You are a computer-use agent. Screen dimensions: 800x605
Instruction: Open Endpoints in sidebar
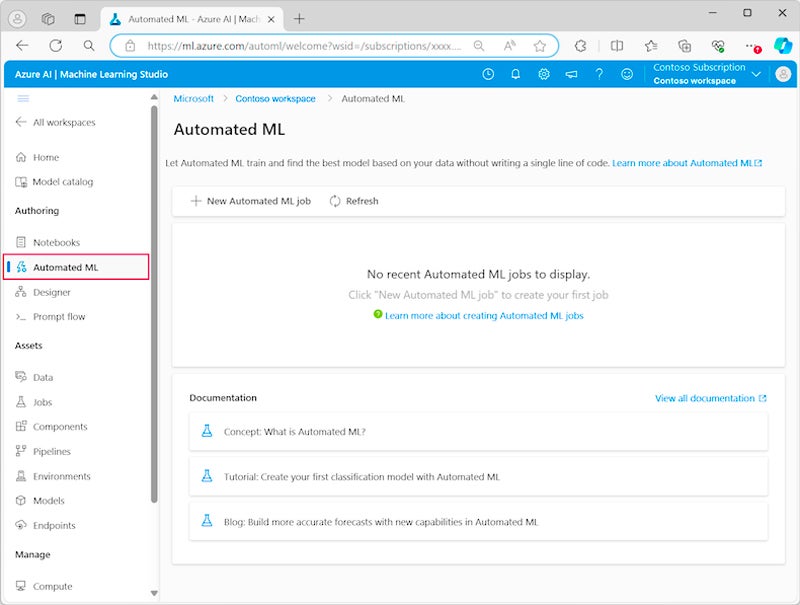coord(45,525)
